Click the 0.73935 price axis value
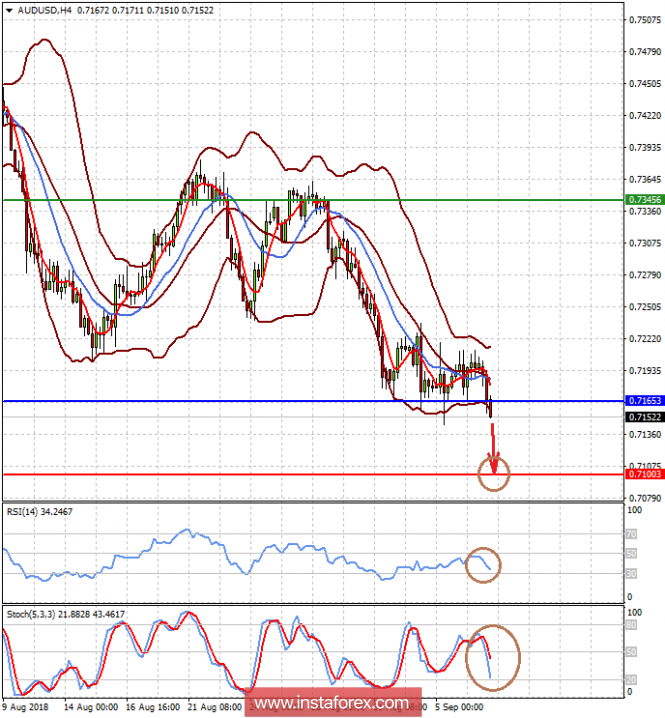Image resolution: width=665 pixels, height=718 pixels. coord(645,147)
